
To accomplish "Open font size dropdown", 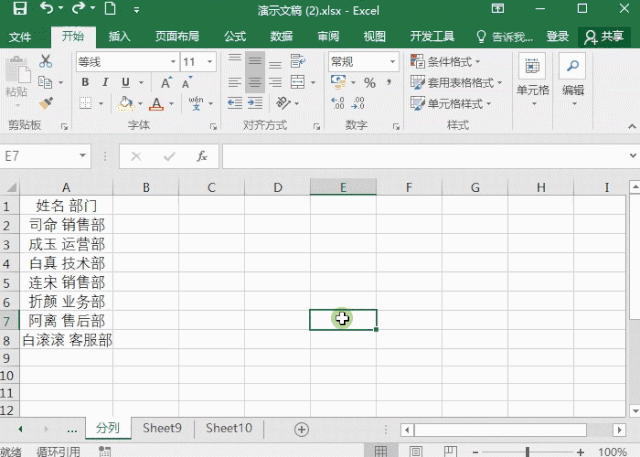I will 210,62.
